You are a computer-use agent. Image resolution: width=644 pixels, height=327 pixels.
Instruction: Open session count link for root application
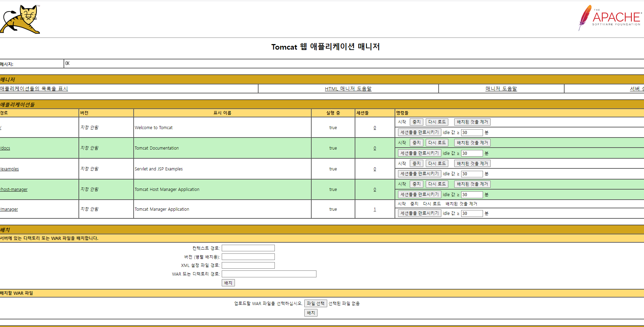pyautogui.click(x=375, y=128)
